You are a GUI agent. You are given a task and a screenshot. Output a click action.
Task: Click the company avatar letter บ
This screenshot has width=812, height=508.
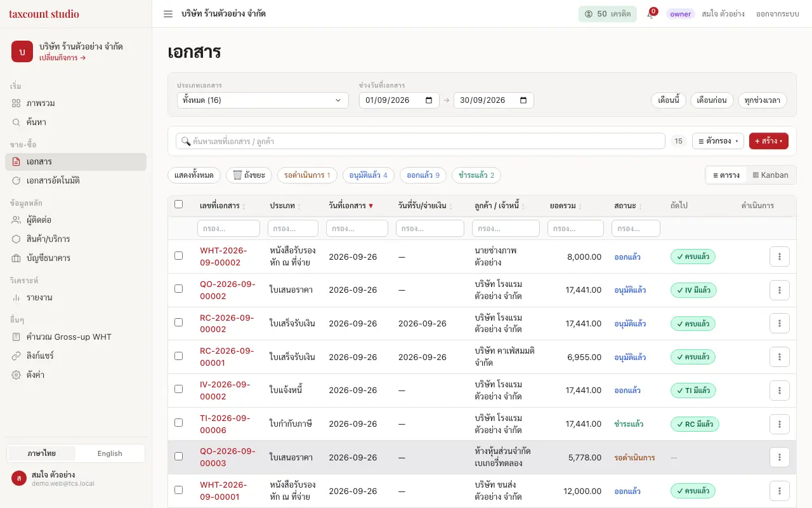tap(22, 51)
